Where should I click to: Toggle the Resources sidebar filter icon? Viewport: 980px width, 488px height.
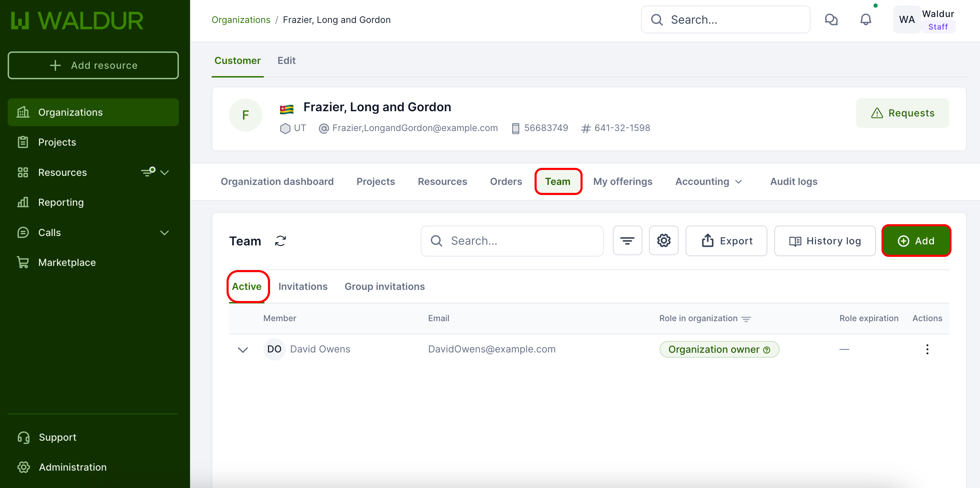pyautogui.click(x=148, y=172)
